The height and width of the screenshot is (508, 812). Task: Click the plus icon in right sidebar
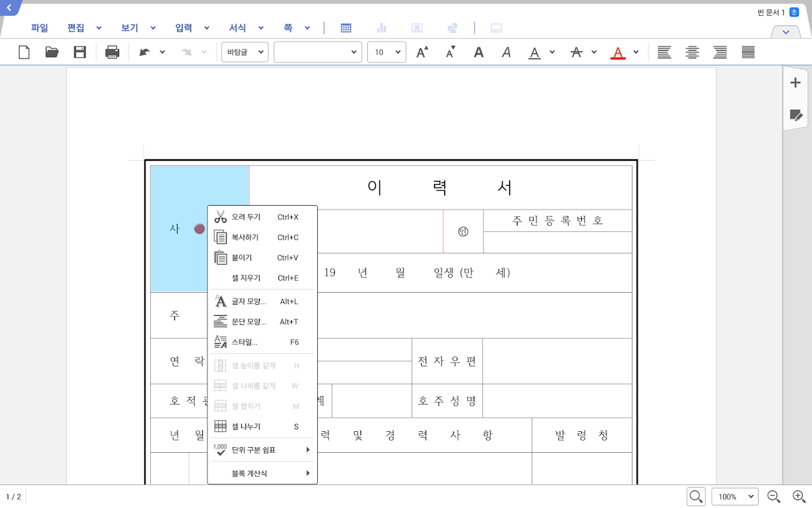pos(796,83)
